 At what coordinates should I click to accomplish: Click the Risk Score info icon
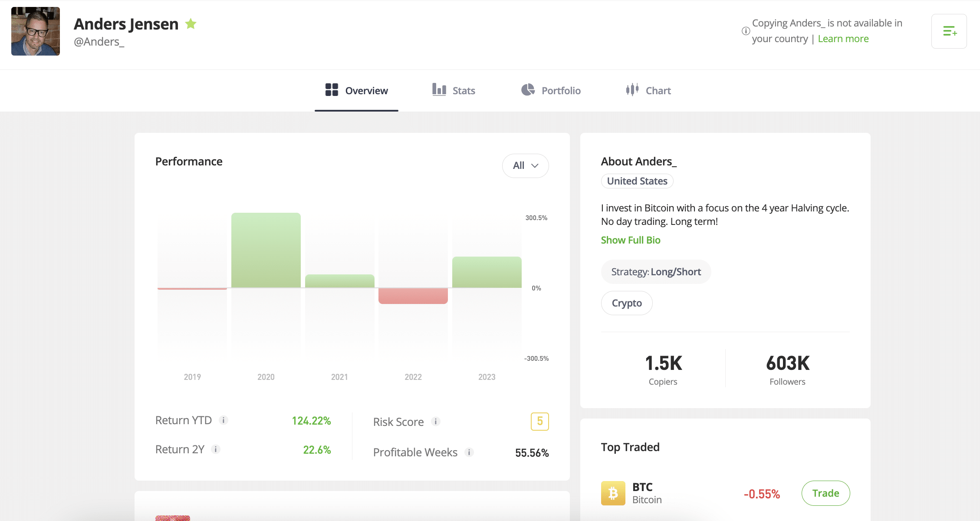[x=435, y=422]
